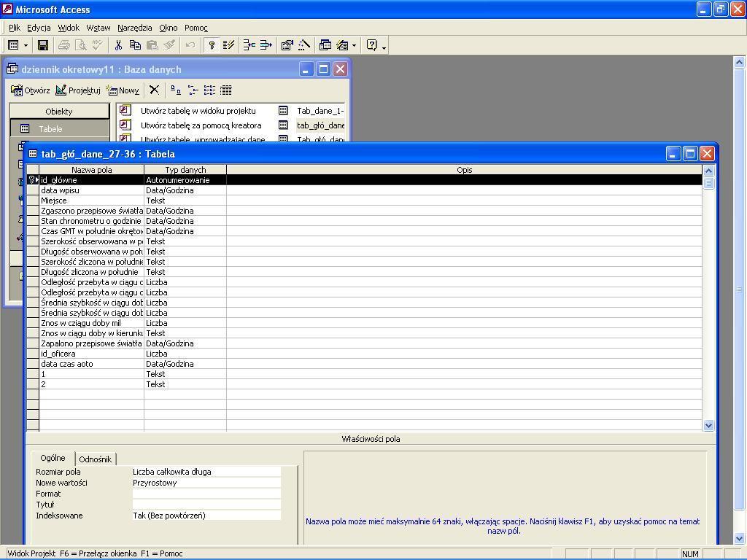Viewport: 747px width, 560px height.
Task: Click the table design scrollbar down arrow
Action: pyautogui.click(x=708, y=426)
